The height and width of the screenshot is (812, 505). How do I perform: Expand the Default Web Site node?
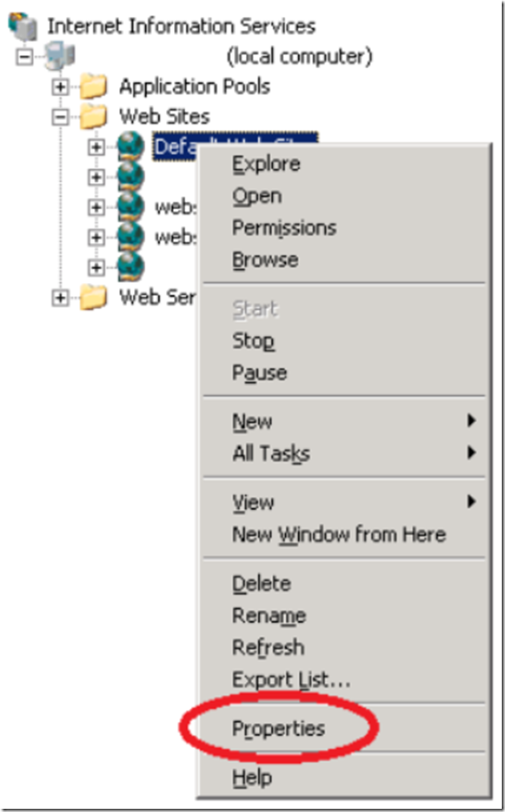coord(96,147)
